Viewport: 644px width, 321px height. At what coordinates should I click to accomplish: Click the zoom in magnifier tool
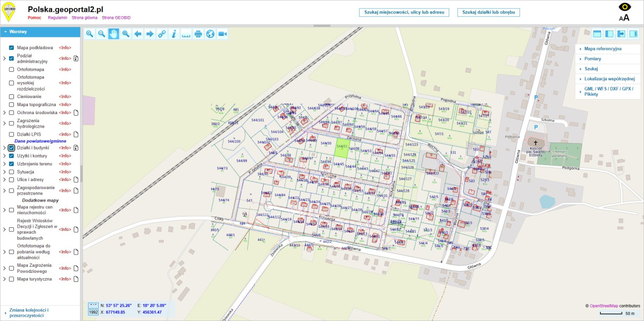pos(90,34)
